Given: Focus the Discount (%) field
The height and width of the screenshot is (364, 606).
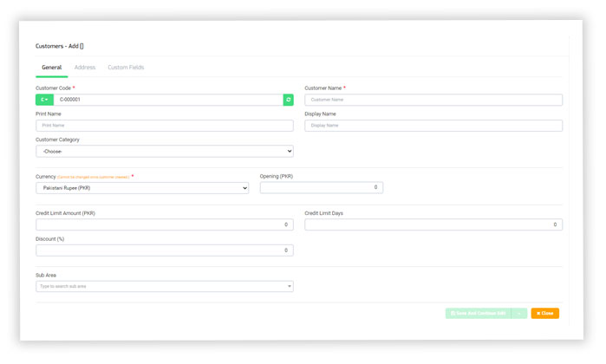Looking at the screenshot, I should click(x=165, y=250).
